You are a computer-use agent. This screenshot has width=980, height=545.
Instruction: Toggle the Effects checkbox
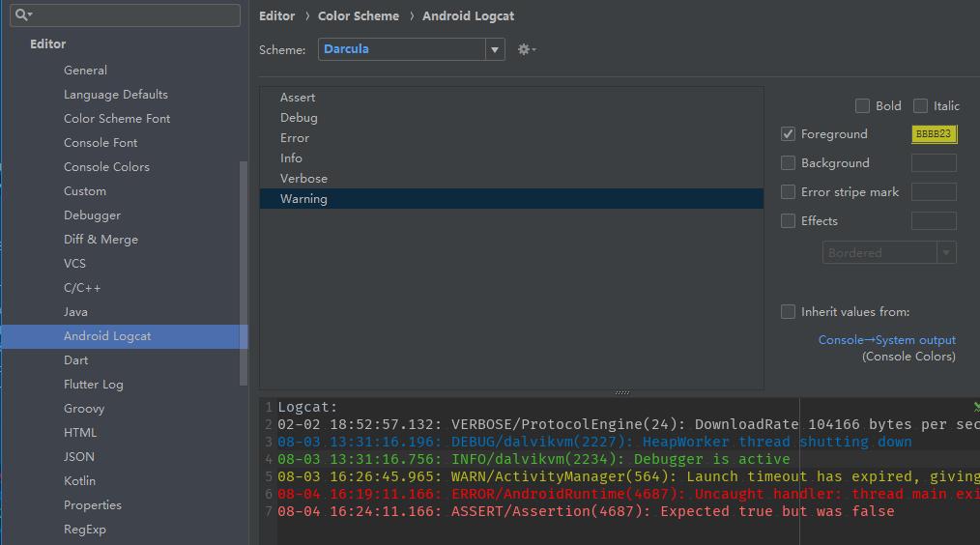789,221
